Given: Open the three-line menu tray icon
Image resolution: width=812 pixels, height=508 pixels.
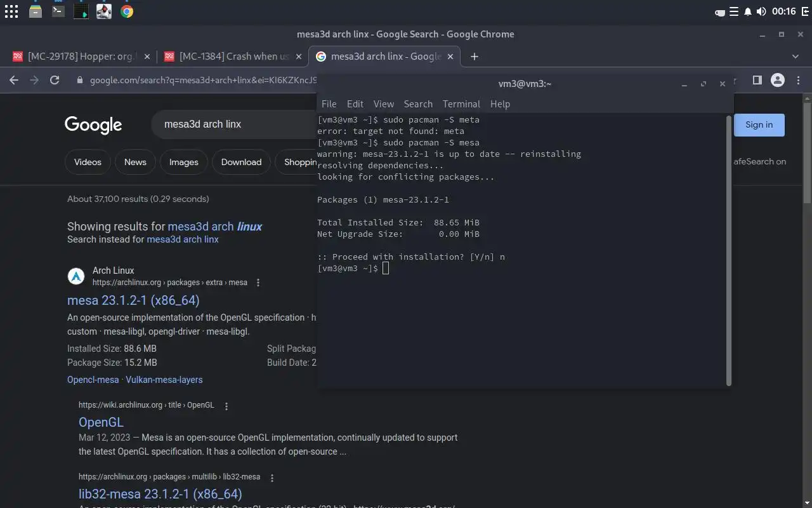Looking at the screenshot, I should tap(734, 11).
